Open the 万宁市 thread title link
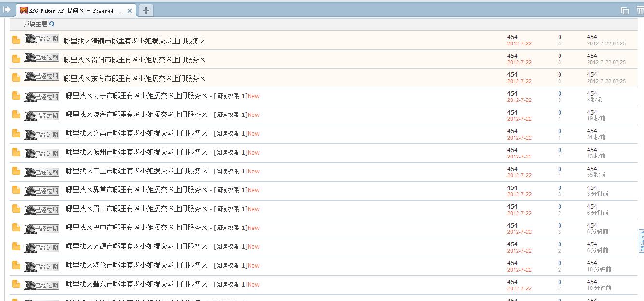Viewport: 644px width, 301px height. coord(137,96)
